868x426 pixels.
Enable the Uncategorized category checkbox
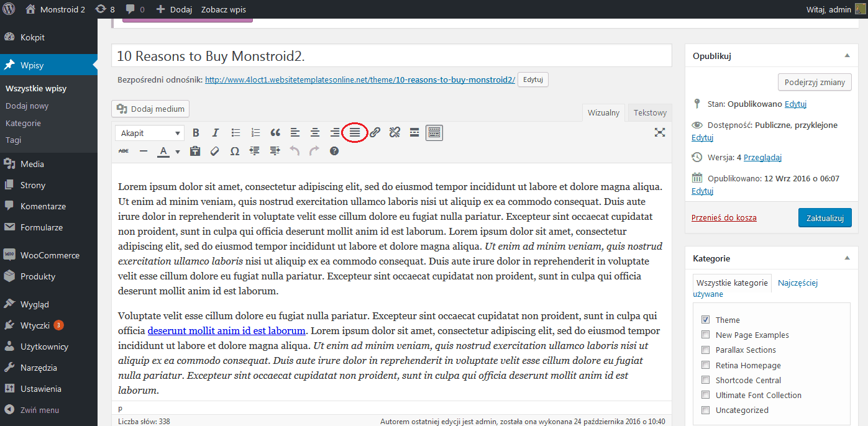705,410
